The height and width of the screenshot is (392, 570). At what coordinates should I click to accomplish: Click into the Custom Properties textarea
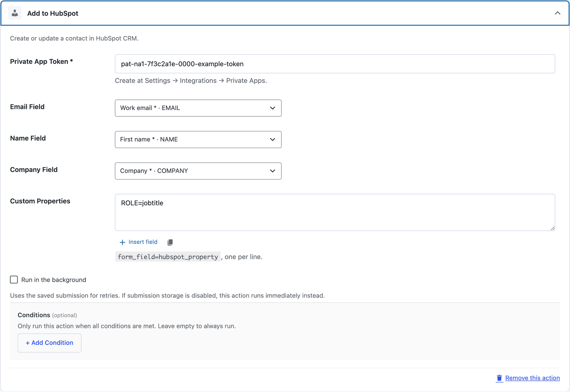[335, 213]
